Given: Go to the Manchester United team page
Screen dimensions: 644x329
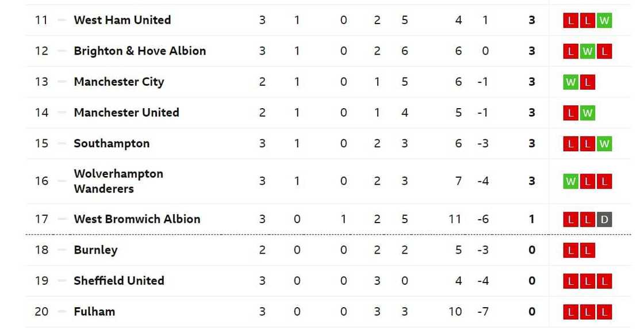Looking at the screenshot, I should (x=126, y=113).
